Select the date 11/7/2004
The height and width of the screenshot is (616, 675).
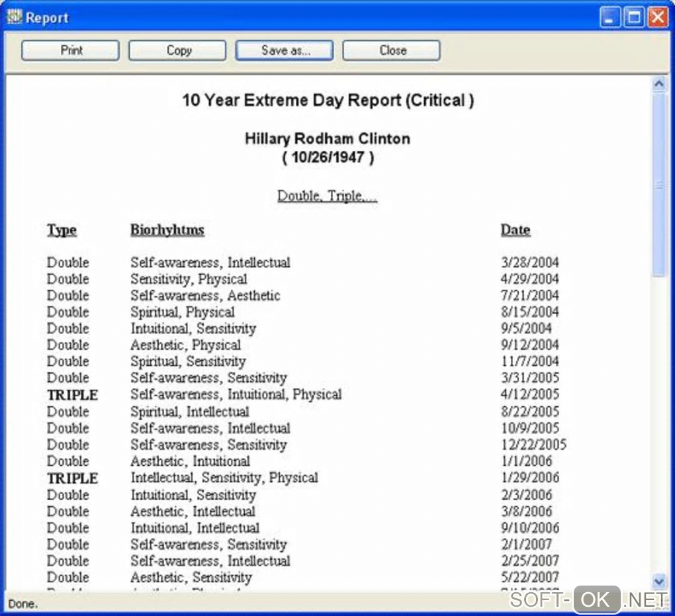tap(530, 361)
